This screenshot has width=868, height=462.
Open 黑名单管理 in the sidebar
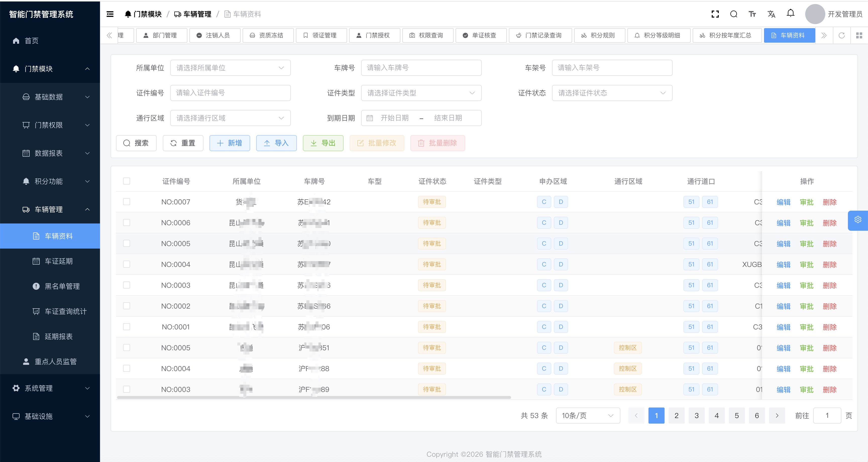[50, 286]
